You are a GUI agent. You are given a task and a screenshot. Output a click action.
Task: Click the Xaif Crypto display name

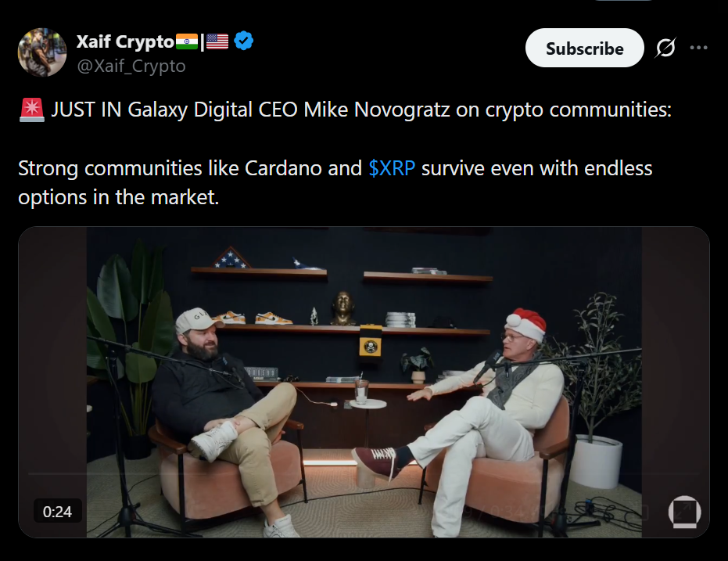[125, 41]
